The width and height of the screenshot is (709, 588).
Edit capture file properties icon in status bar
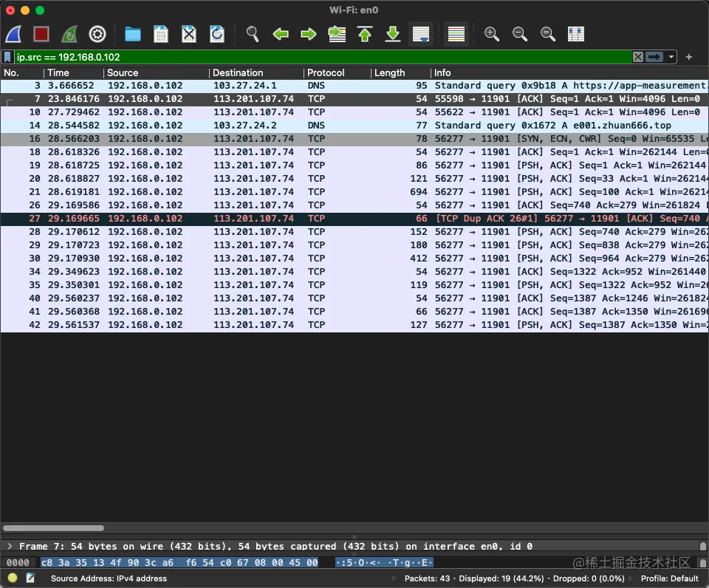click(30, 578)
